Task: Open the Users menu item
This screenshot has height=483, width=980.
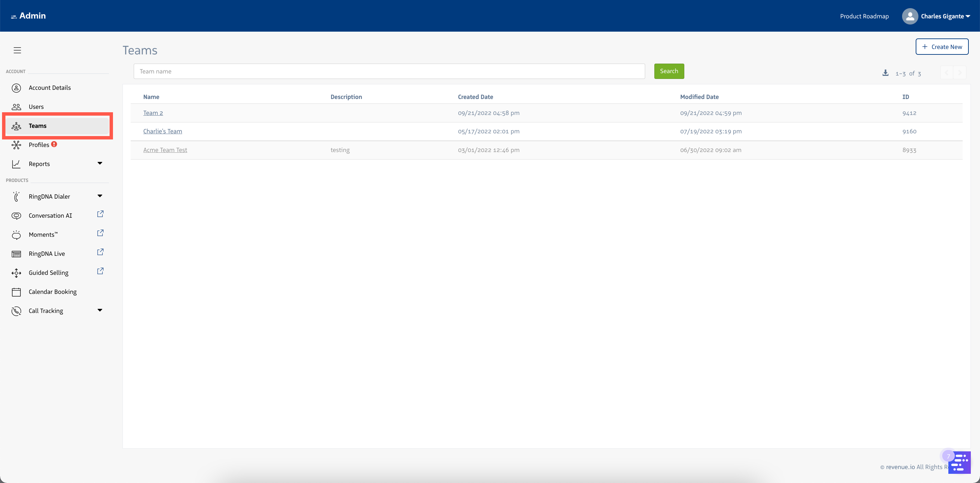Action: click(36, 106)
